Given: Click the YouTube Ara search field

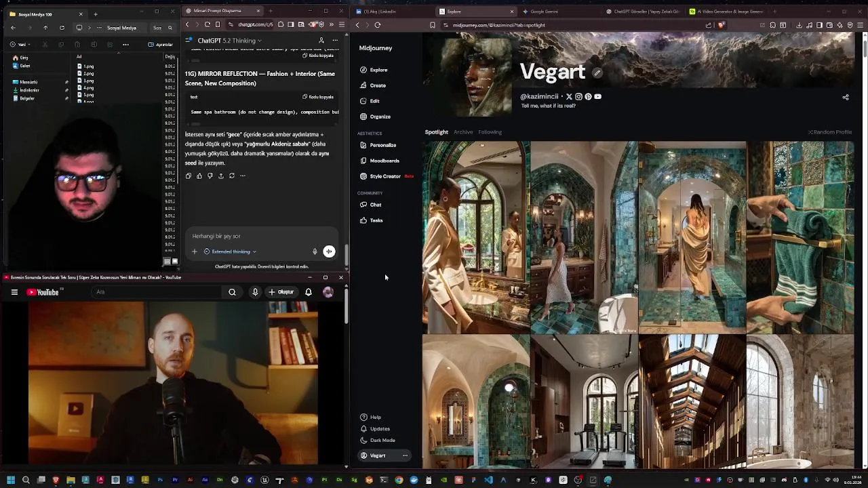Looking at the screenshot, I should (156, 292).
